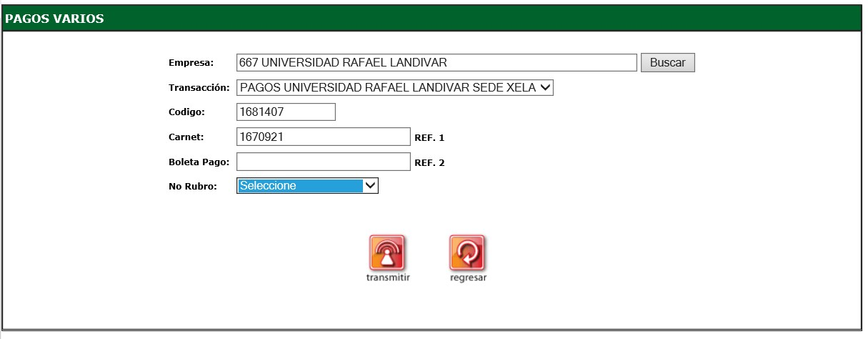Click the regresar arrow icon

point(467,252)
